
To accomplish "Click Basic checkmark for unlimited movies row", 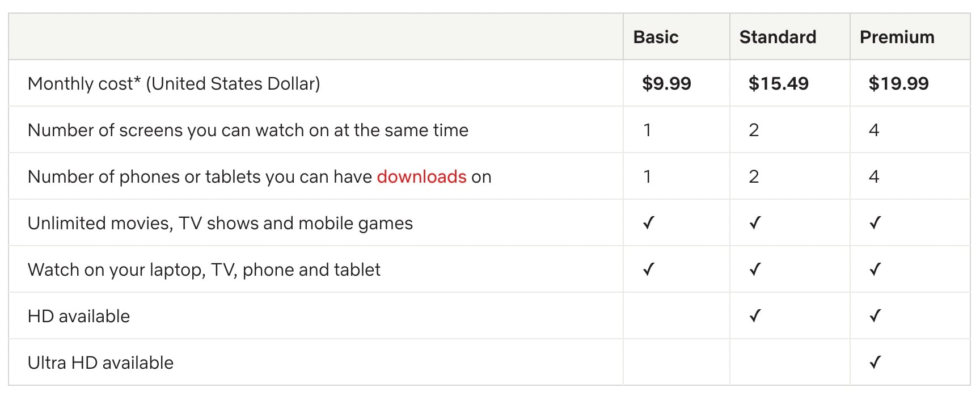I will coord(649,223).
